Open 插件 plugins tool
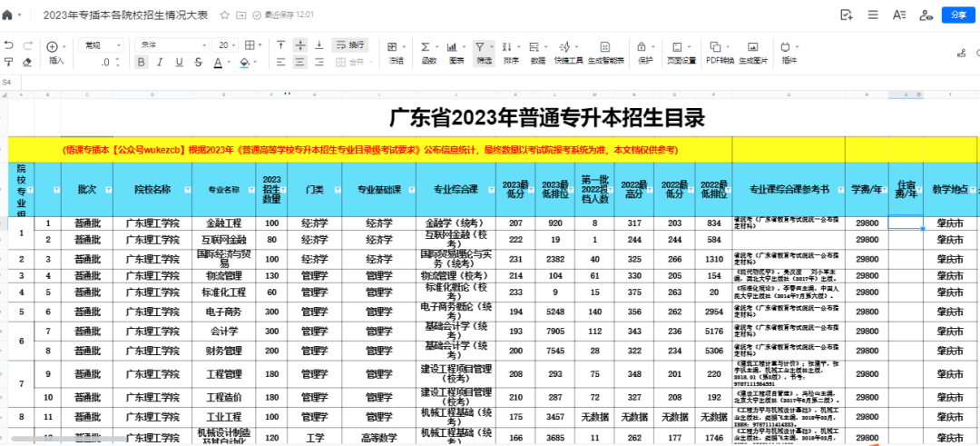The width and height of the screenshot is (980, 446). coord(789,54)
